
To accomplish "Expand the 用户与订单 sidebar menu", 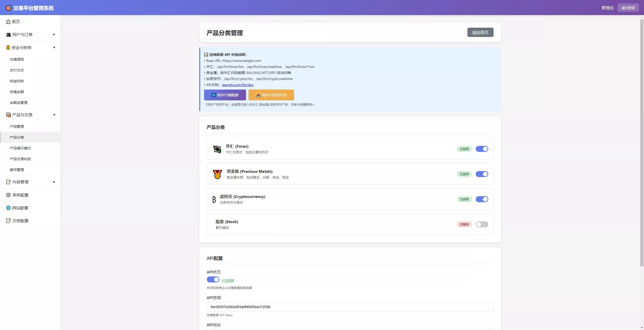I will [x=30, y=34].
